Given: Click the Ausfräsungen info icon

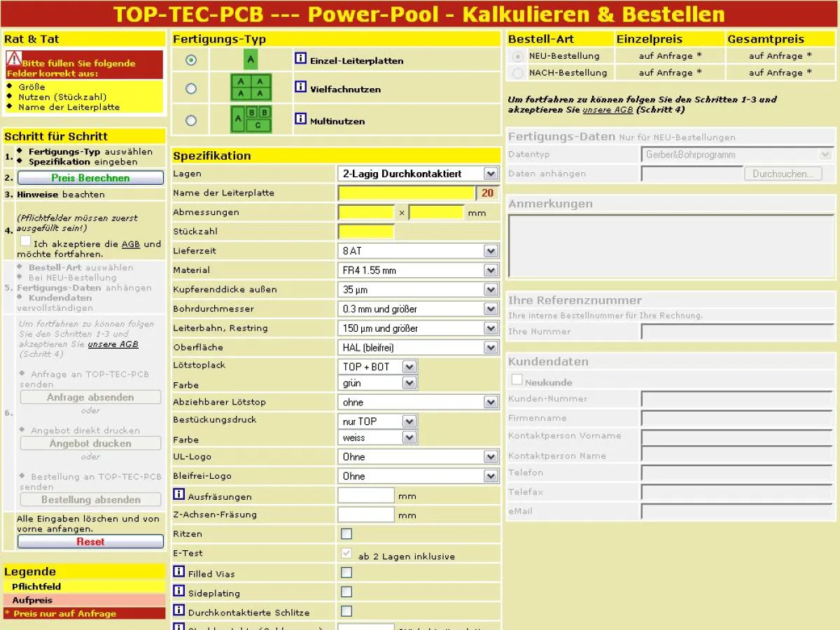Looking at the screenshot, I should pos(179,495).
